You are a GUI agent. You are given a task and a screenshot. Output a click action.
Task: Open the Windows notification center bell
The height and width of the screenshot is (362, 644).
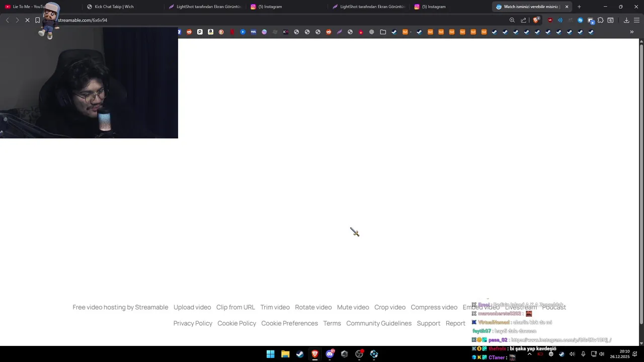[x=635, y=354]
